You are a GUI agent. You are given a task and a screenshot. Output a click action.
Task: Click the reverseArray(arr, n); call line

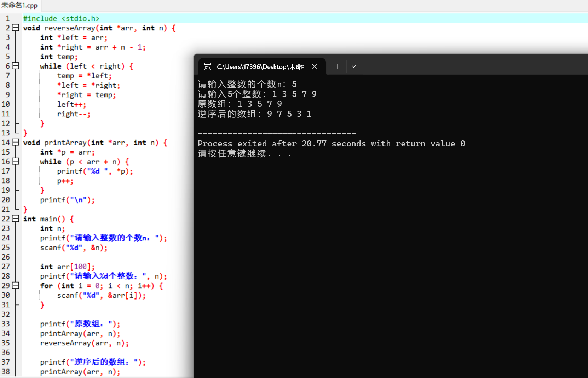click(x=84, y=343)
